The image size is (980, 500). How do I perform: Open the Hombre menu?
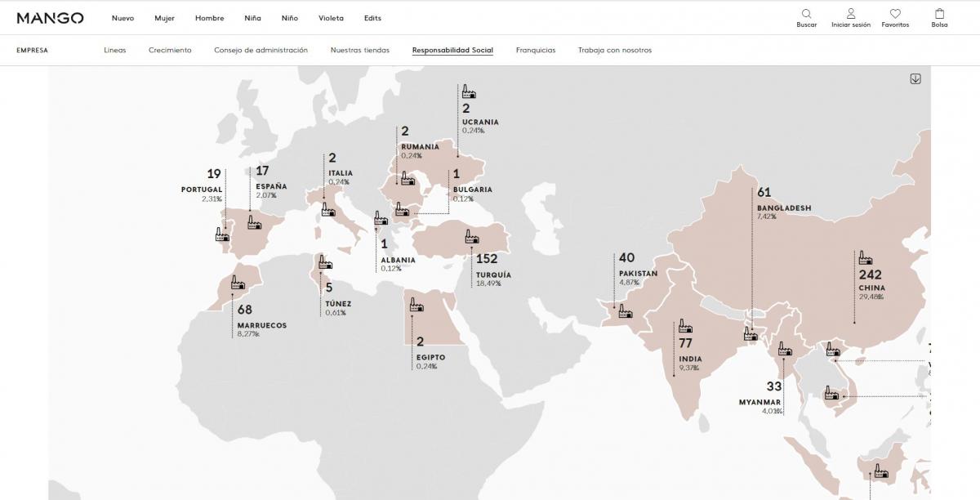pos(209,17)
